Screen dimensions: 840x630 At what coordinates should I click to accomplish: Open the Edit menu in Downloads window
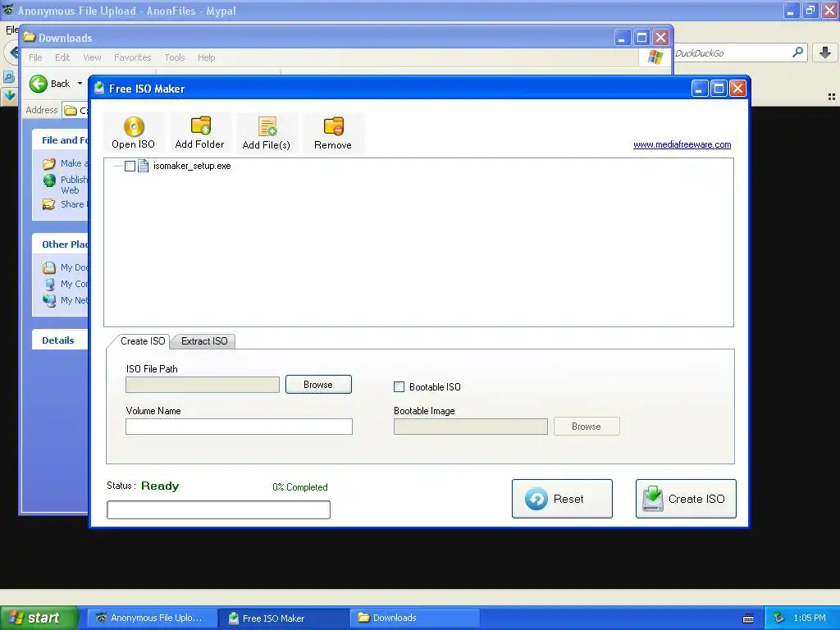[62, 57]
